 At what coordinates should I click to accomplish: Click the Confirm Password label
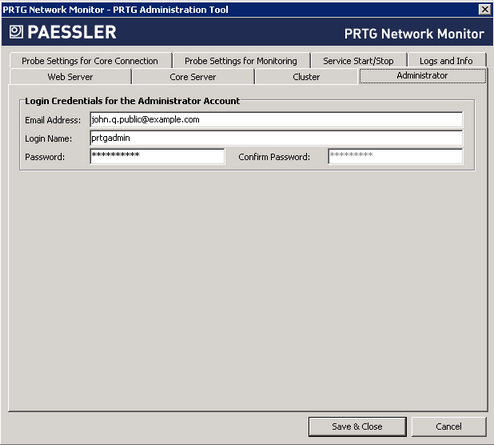click(x=274, y=157)
